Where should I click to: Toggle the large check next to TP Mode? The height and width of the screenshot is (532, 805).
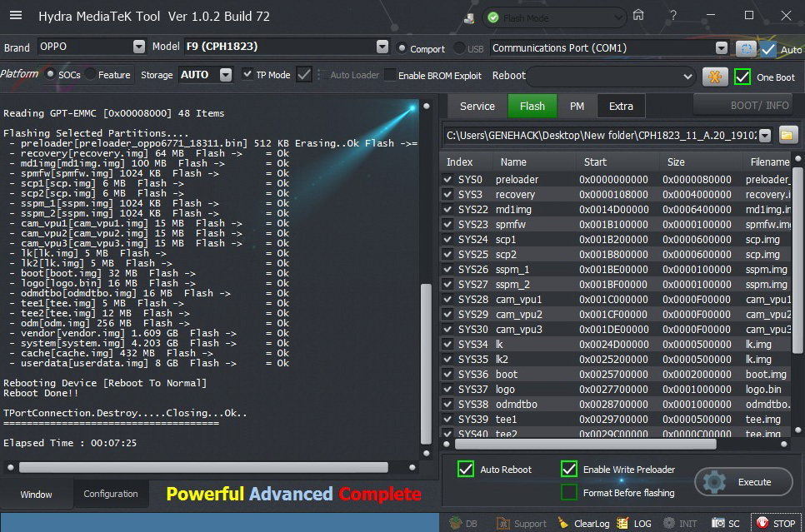tap(304, 75)
